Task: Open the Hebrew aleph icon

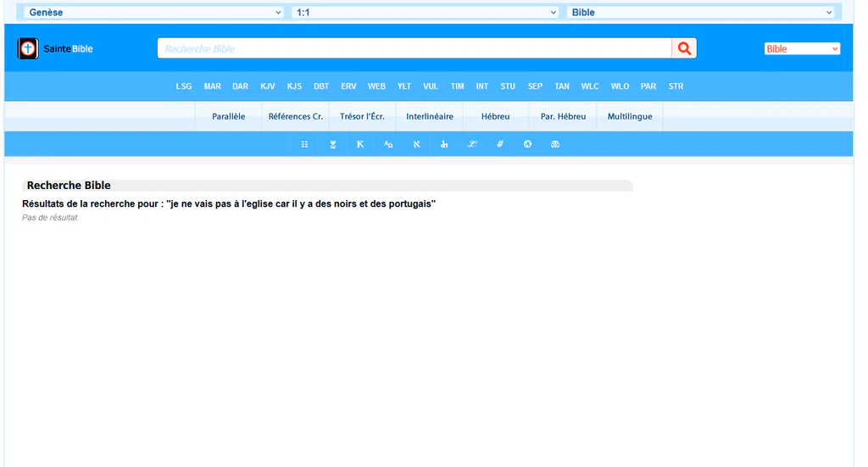Action: [416, 144]
